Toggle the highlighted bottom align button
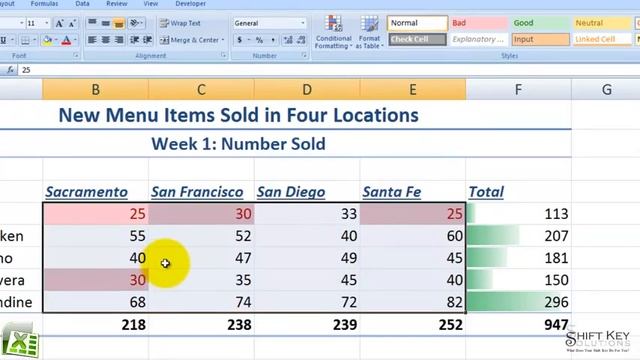 (x=119, y=23)
